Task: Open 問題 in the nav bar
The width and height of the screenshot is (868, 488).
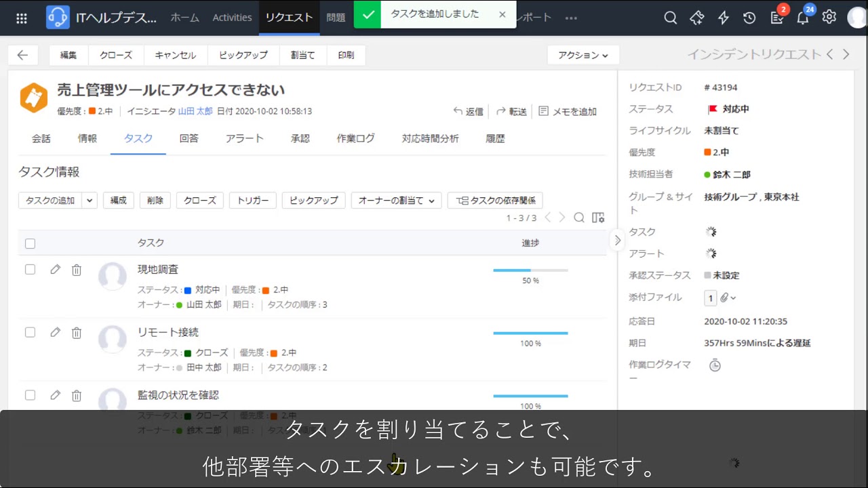Action: tap(336, 18)
